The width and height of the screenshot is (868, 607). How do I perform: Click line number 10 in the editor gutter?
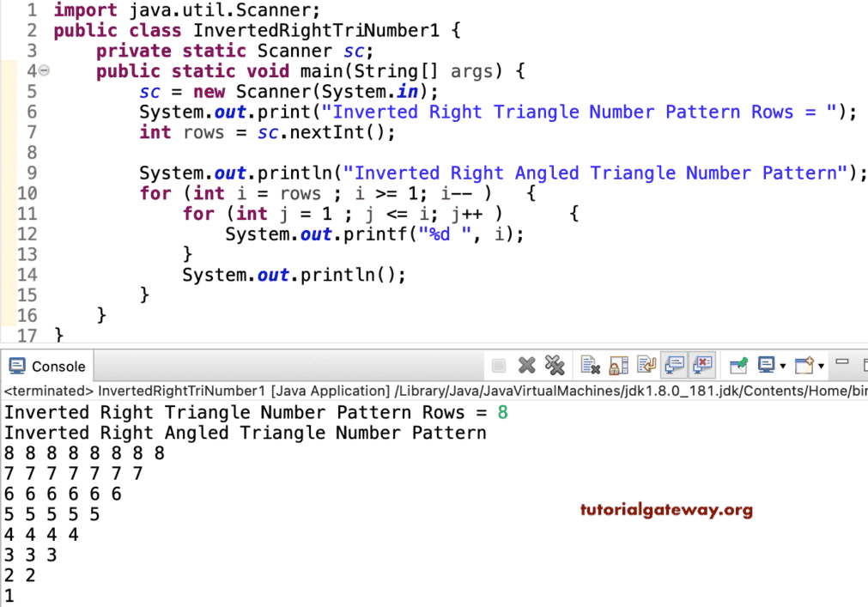click(x=27, y=193)
